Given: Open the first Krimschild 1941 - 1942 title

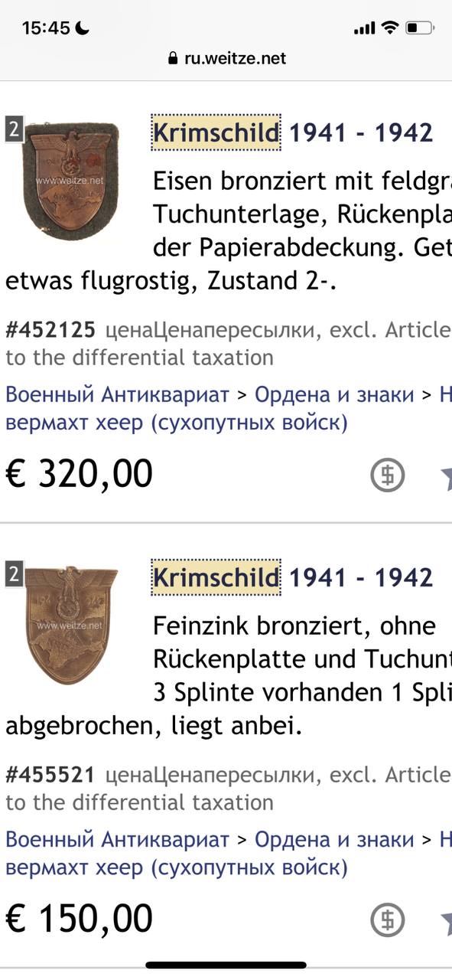Looking at the screenshot, I should (293, 133).
